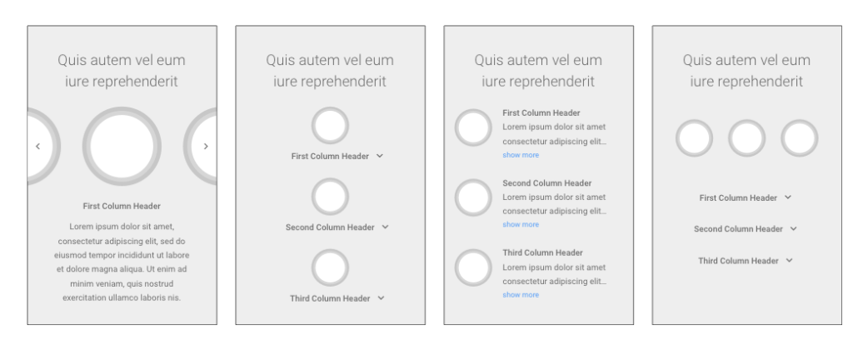Click the circle beside Third Column Header text

[473, 267]
